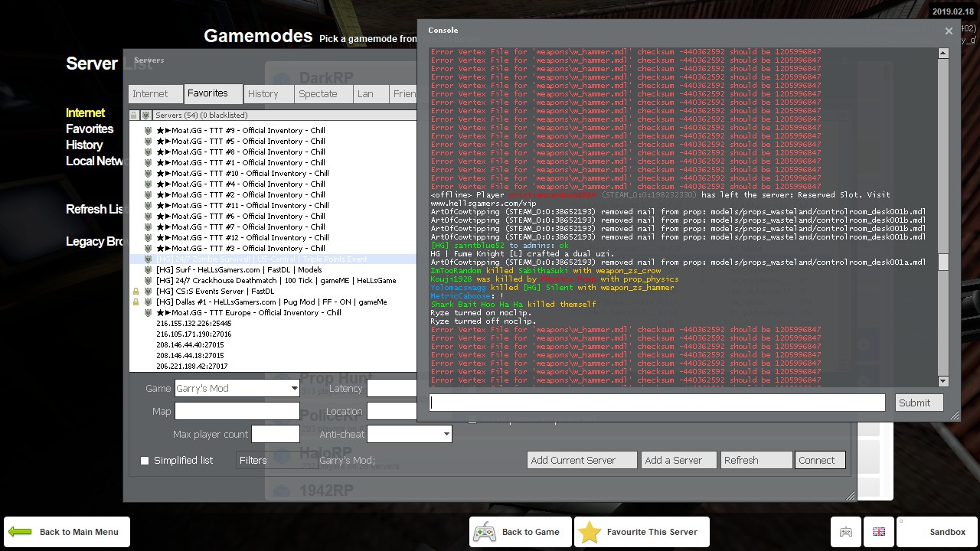Click the shield icon beside Moat.GG TTT #12
This screenshot has height=551, width=980.
pyautogui.click(x=148, y=237)
